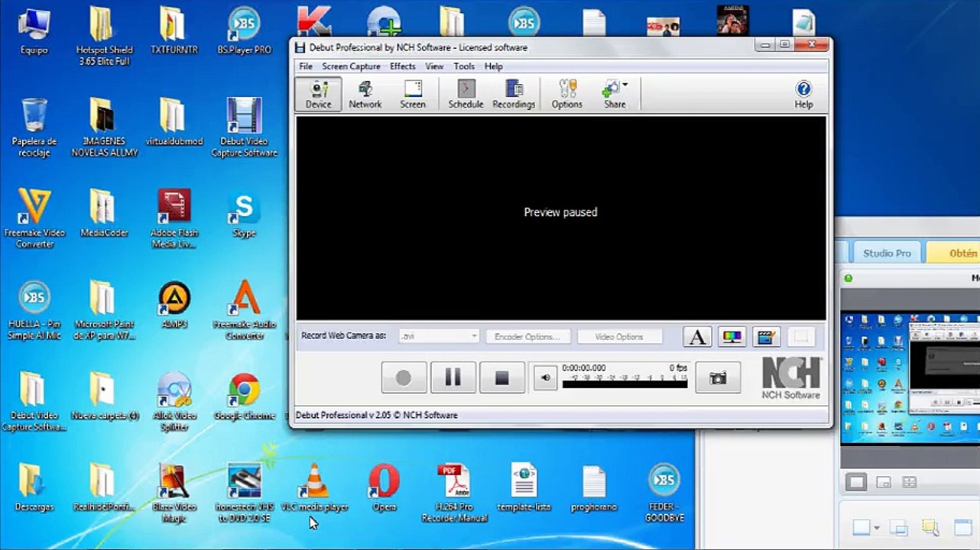This screenshot has width=980, height=550.
Task: Expand the capture mode dropdown arrow in background window
Action: coord(877,528)
